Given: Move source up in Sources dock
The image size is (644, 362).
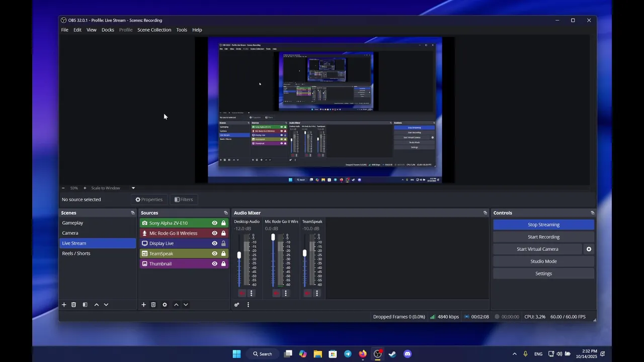Looking at the screenshot, I should 176,305.
